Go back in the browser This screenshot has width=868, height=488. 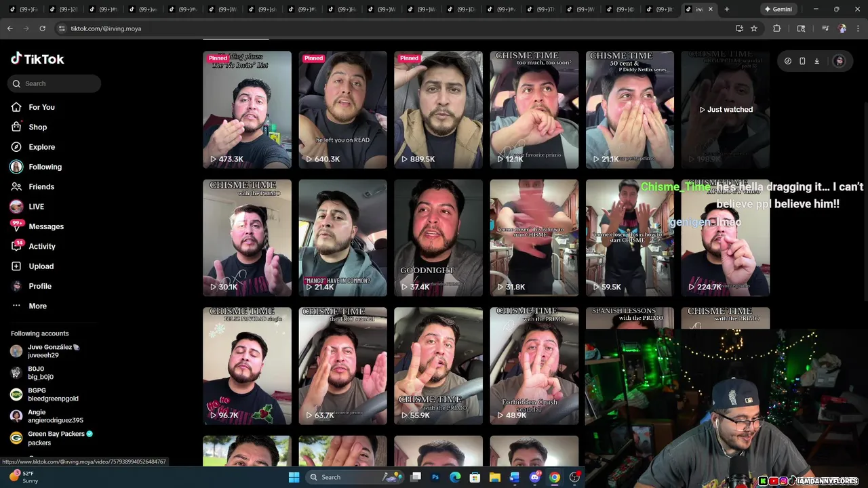[x=9, y=28]
